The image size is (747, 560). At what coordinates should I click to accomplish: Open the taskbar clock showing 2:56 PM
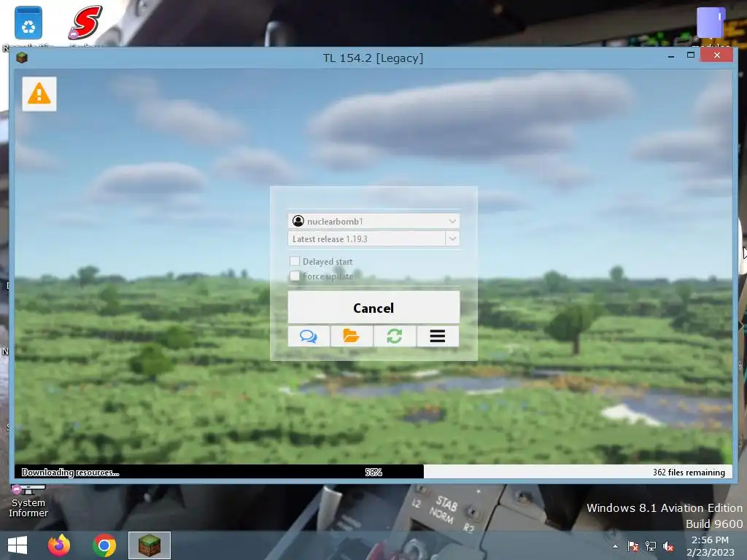coord(710,545)
